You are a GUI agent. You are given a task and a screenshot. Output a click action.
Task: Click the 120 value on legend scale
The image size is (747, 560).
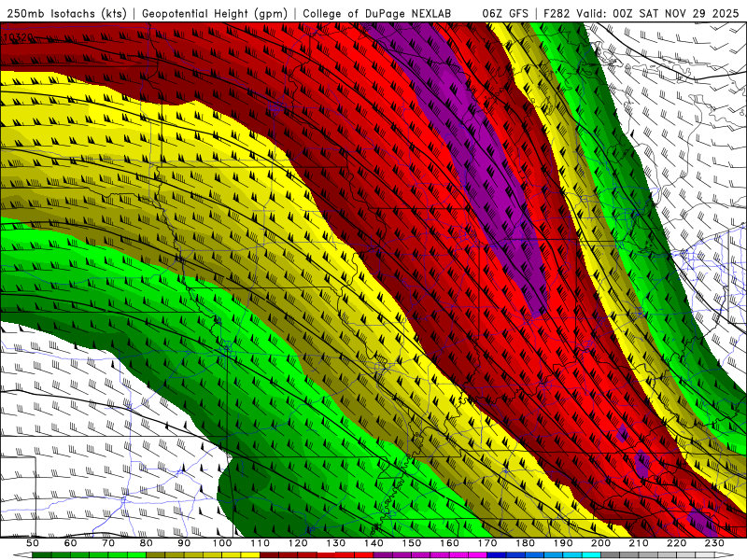pos(298,543)
